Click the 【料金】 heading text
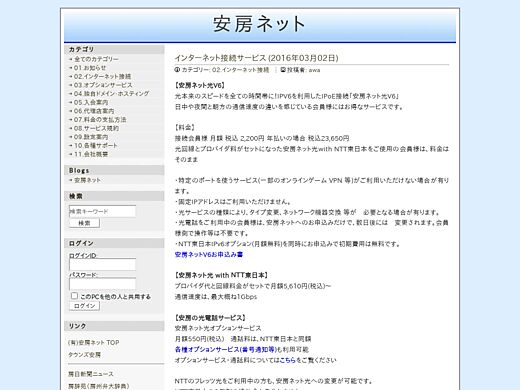The height and width of the screenshot is (390, 520). click(185, 128)
